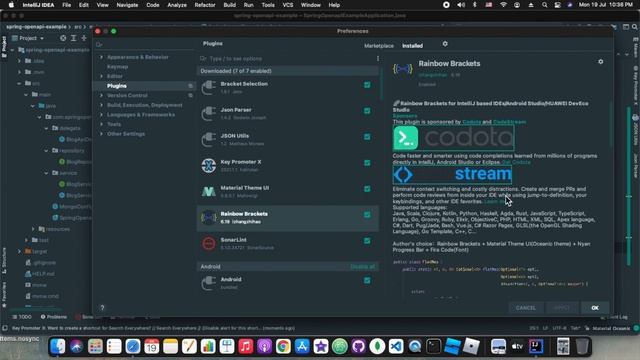Open Terminal from the dock
The image size is (640, 360).
coord(433,347)
